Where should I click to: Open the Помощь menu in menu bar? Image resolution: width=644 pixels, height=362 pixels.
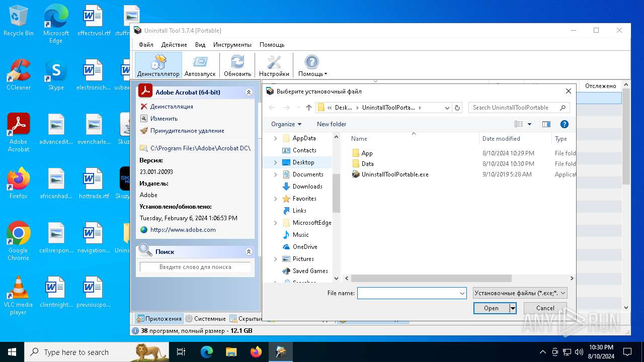pos(272,45)
